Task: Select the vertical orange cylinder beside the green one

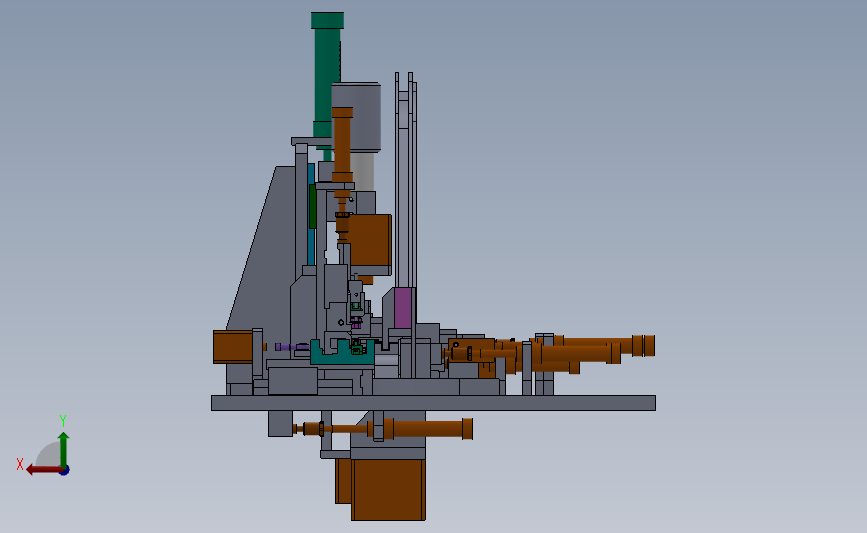Action: [x=342, y=145]
